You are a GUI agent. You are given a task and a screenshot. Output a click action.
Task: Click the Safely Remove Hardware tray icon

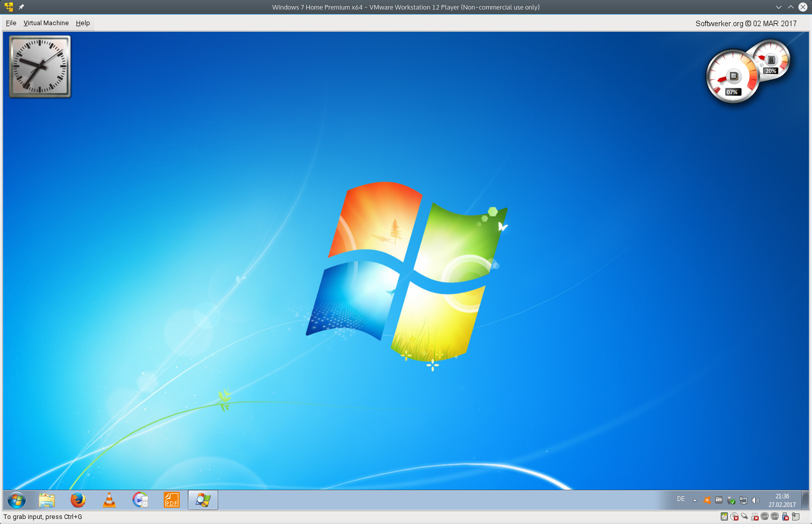pyautogui.click(x=731, y=500)
